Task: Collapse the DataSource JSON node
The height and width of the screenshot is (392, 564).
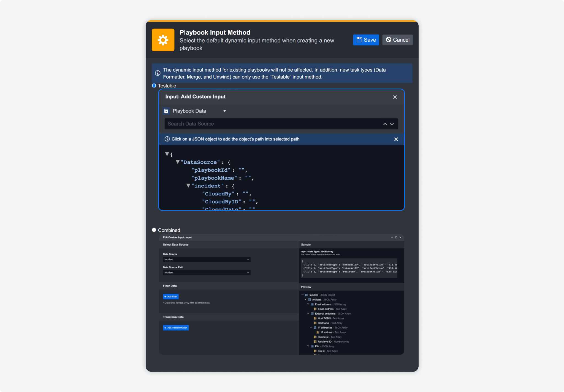Action: click(x=178, y=162)
